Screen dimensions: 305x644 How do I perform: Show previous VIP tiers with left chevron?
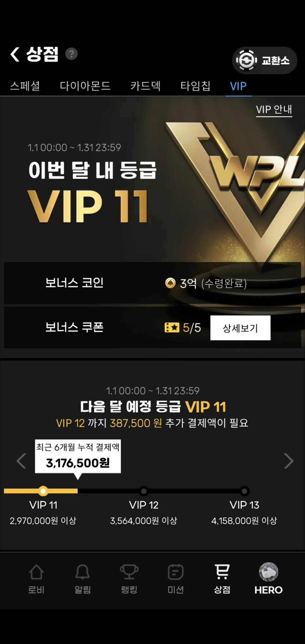point(21,460)
